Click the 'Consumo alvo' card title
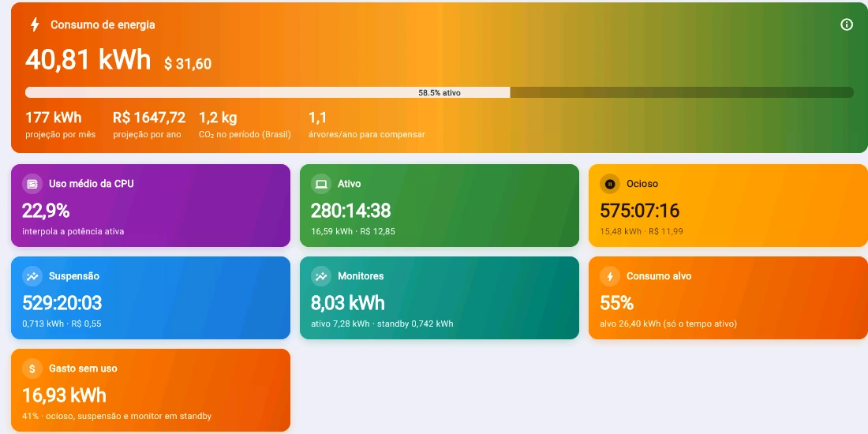 (x=659, y=276)
